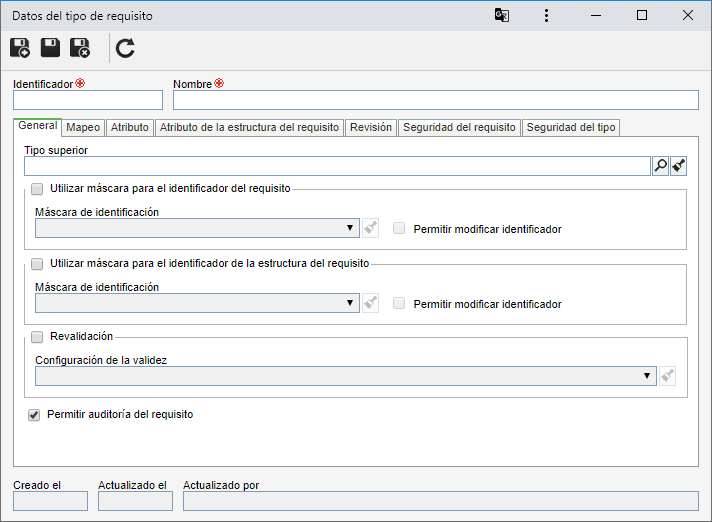Close the Datos del tipo de requisito window
Screen dimensions: 712x522
click(688, 15)
